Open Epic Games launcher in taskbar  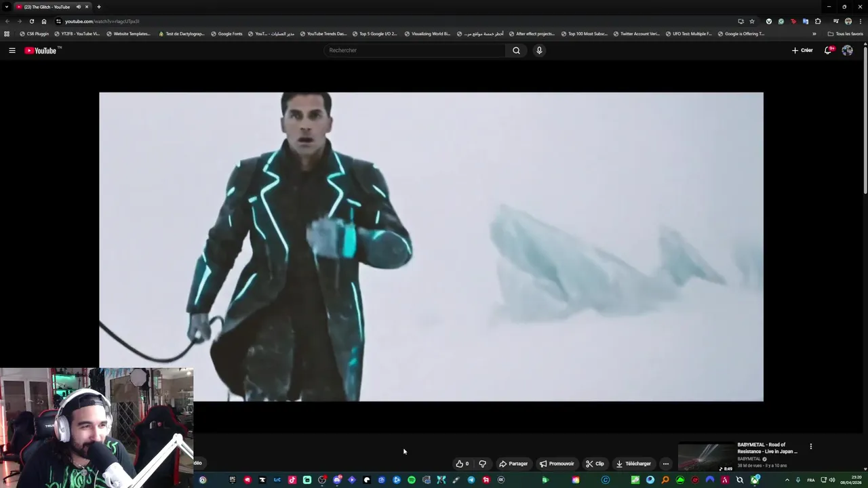(x=233, y=480)
